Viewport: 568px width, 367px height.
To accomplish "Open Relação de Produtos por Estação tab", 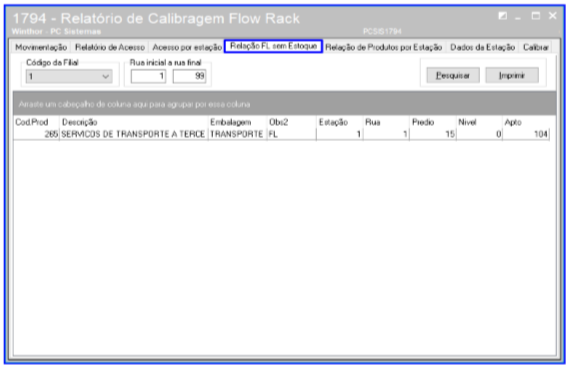I will click(384, 47).
